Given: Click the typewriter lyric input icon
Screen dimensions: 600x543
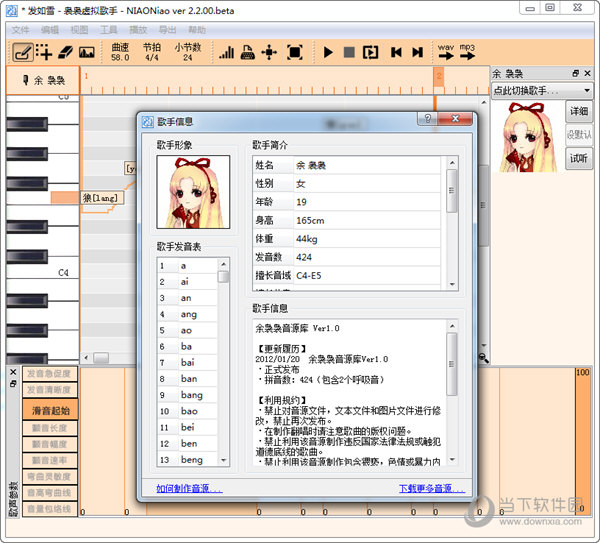Looking at the screenshot, I should (x=248, y=52).
